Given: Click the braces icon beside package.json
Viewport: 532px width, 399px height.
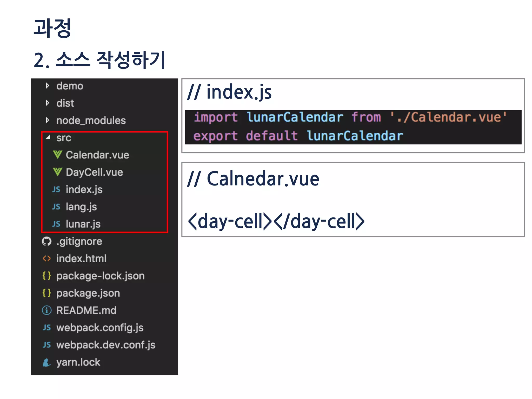Looking at the screenshot, I should click(x=47, y=293).
